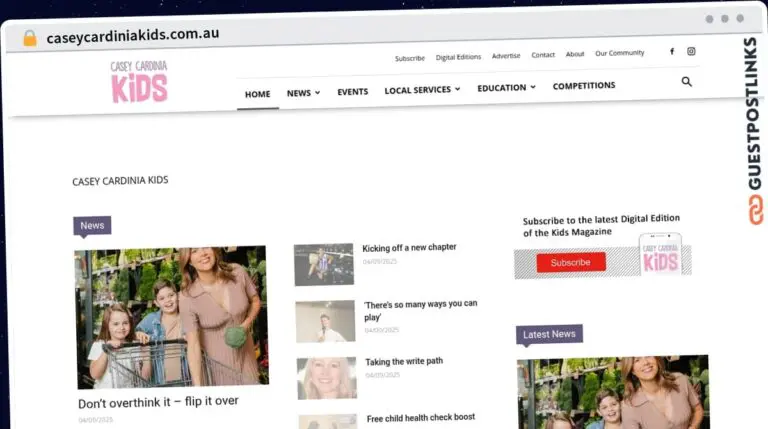Click the Kids magazine phone image

[x=660, y=256]
